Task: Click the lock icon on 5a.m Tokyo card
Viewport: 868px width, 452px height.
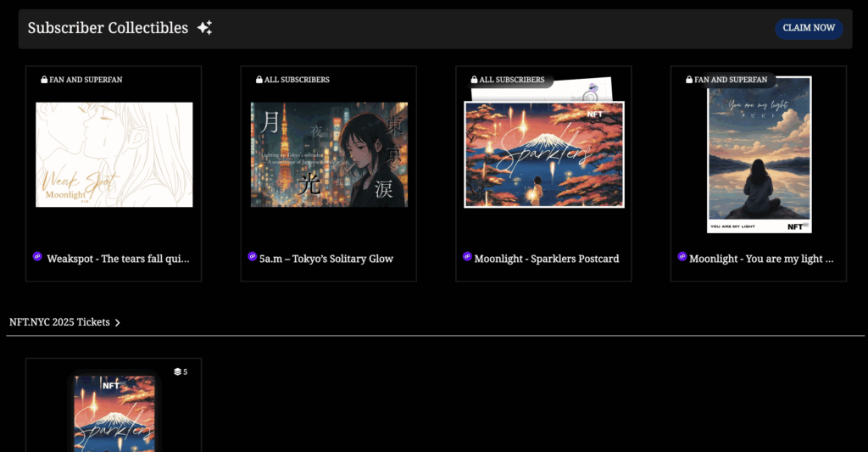Action: pyautogui.click(x=259, y=80)
